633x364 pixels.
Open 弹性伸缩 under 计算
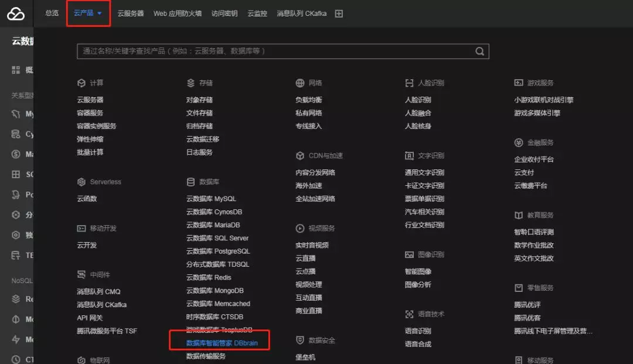click(90, 140)
